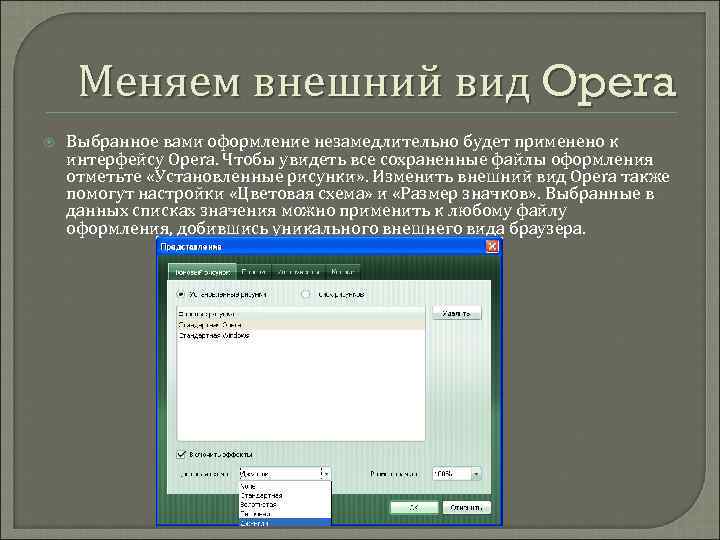Screen dimensions: 720x540
Task: Choose the highlighted green color scheme option
Action: tap(285, 523)
